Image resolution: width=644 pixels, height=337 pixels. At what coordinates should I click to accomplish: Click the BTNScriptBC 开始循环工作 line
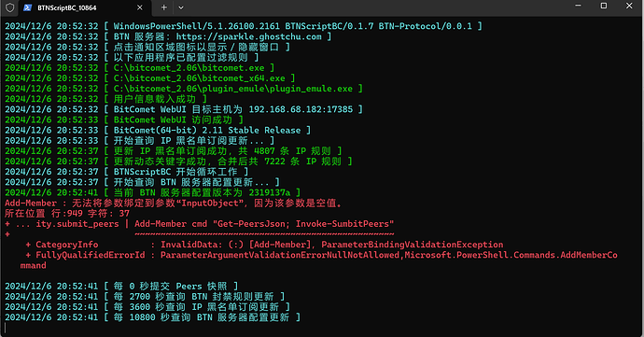coord(127,172)
